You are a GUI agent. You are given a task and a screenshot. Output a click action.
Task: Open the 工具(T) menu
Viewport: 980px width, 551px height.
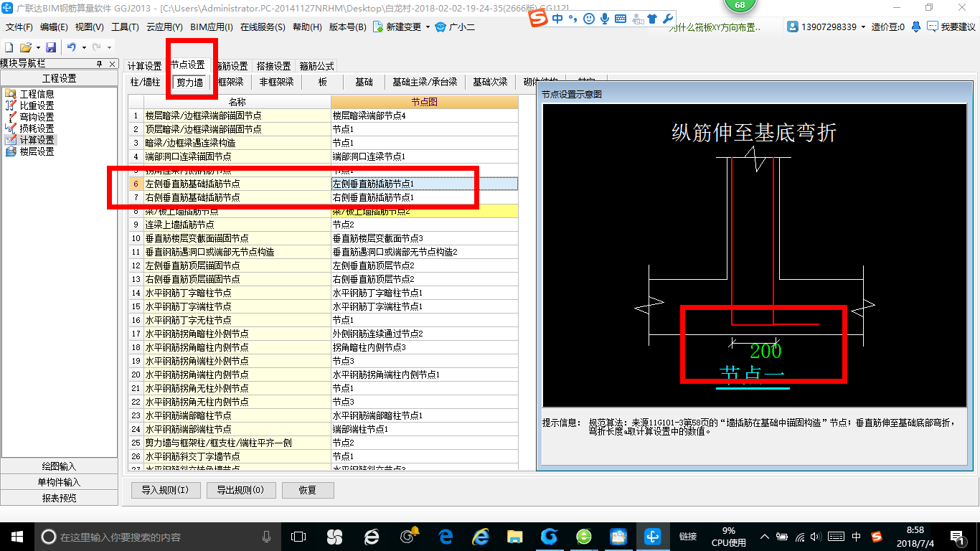click(x=125, y=27)
